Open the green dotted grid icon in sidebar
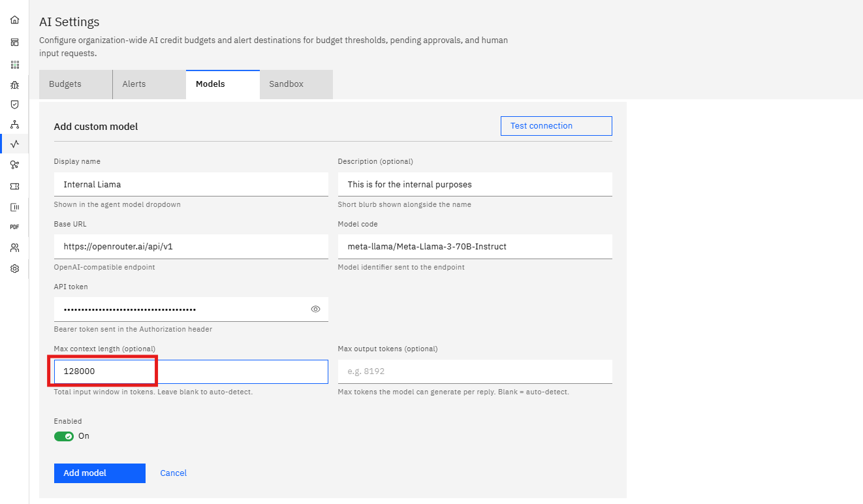863x504 pixels. tap(14, 65)
